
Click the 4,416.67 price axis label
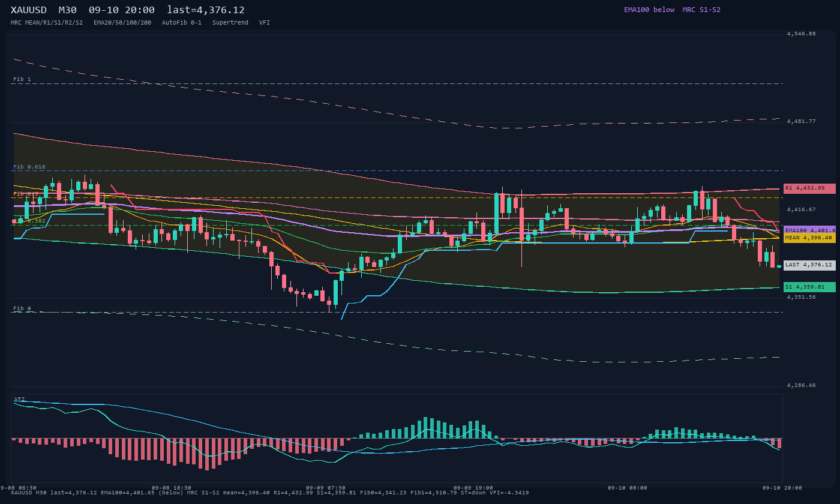point(801,209)
